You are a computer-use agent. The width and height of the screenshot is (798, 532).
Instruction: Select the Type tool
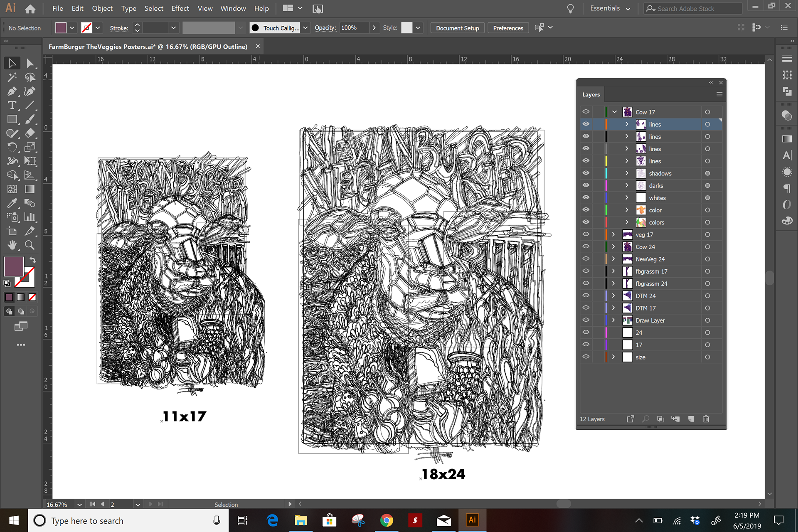(12, 105)
